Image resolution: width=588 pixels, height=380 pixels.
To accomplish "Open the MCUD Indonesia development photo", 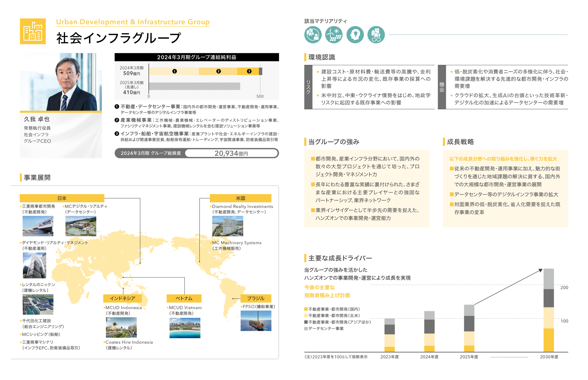I will pos(121,328).
